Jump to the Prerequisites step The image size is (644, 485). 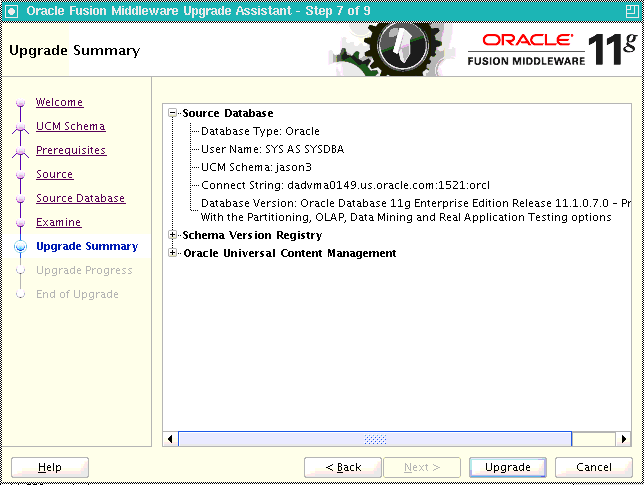coord(71,150)
